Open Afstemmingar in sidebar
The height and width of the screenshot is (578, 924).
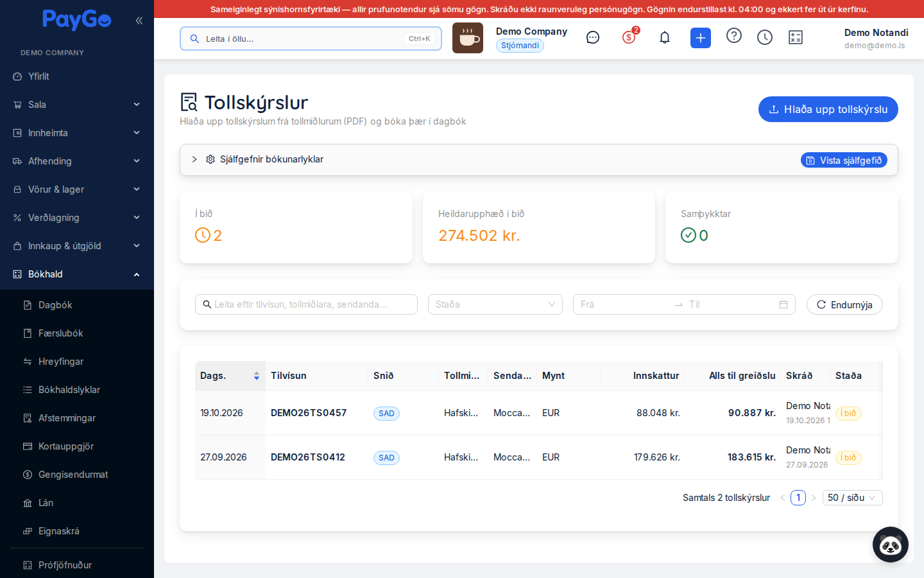[77, 418]
